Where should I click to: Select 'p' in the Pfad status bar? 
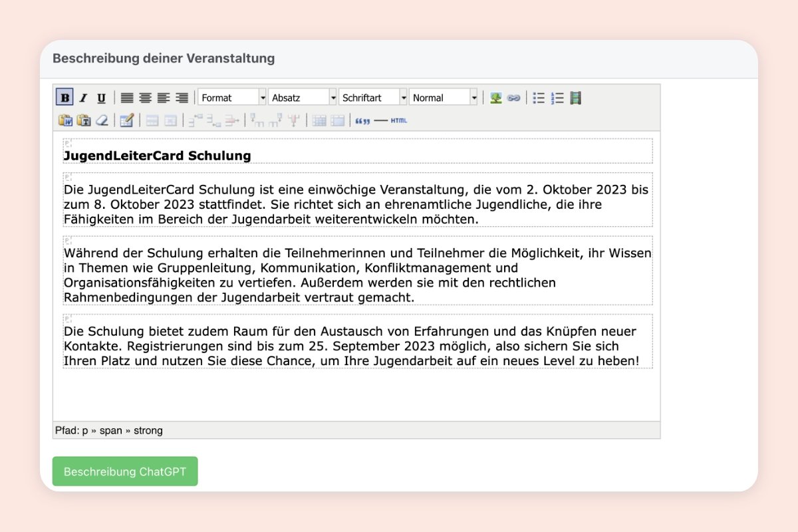85,431
